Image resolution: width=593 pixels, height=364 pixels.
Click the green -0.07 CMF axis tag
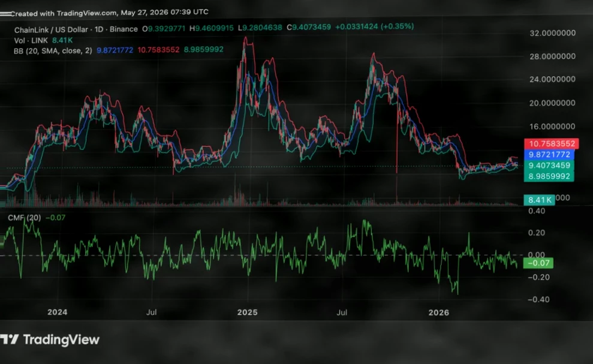[x=538, y=263]
